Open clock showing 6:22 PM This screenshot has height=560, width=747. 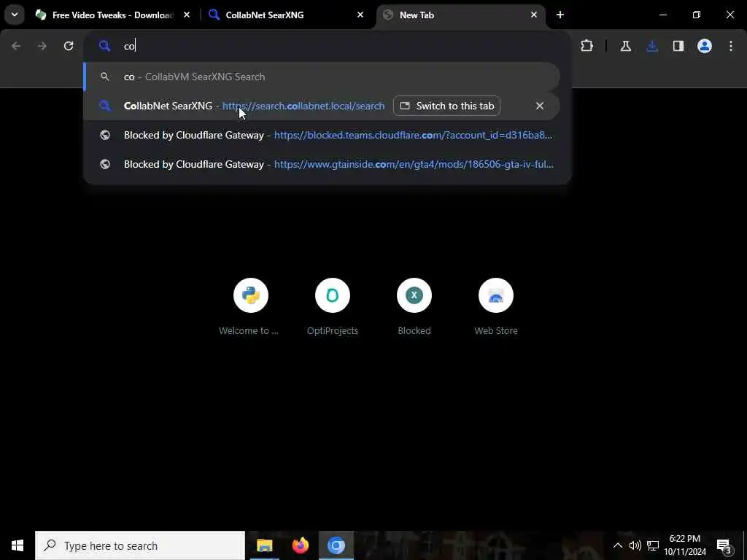click(x=685, y=545)
